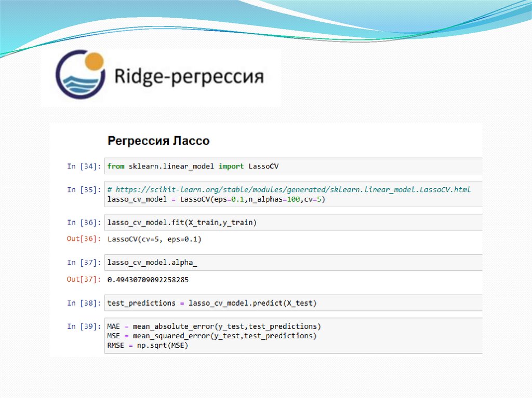
Task: Select the Out[36] output prompt
Action: pos(83,239)
